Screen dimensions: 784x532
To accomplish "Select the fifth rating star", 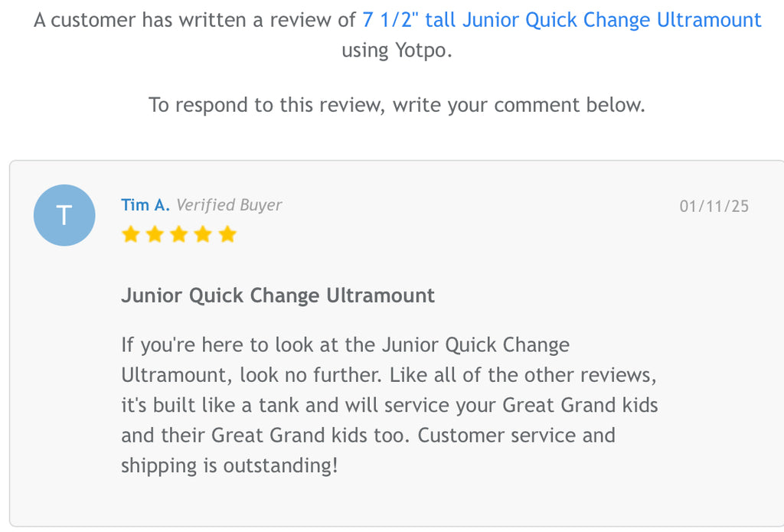I will [x=227, y=234].
